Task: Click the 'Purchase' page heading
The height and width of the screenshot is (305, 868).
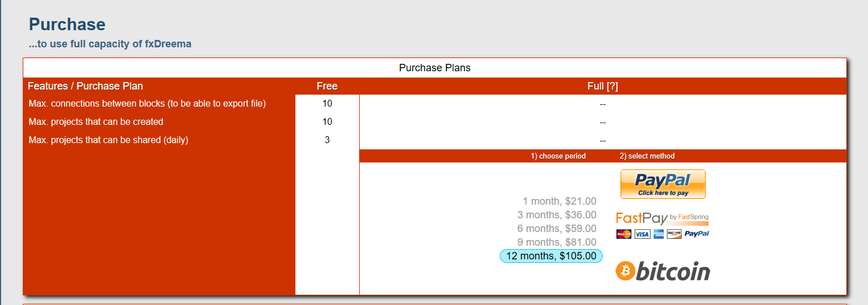Action: tap(67, 25)
